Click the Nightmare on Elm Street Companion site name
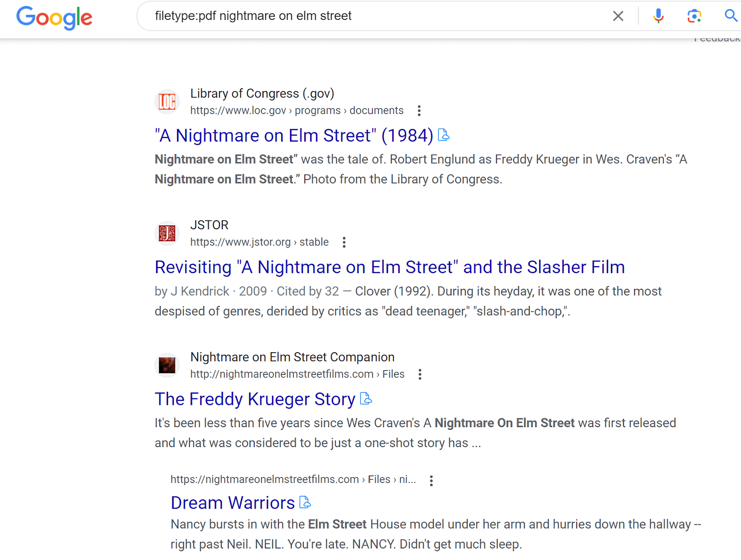Viewport: 741px width, 560px height. pyautogui.click(x=292, y=357)
